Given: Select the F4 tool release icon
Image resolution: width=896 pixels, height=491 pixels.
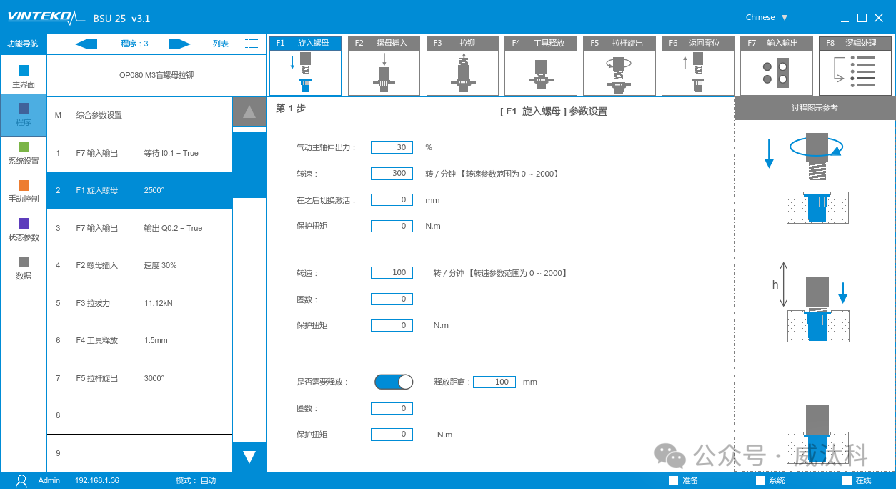Looking at the screenshot, I should tap(541, 66).
